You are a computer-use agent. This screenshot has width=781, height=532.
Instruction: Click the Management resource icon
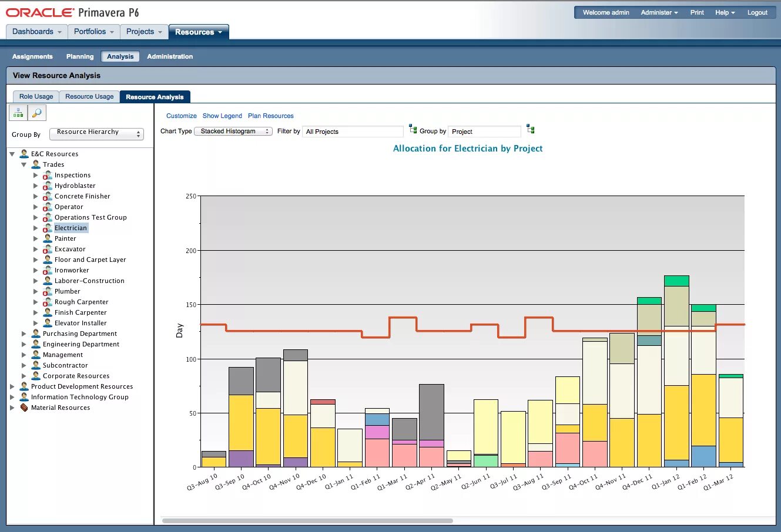pyautogui.click(x=36, y=355)
